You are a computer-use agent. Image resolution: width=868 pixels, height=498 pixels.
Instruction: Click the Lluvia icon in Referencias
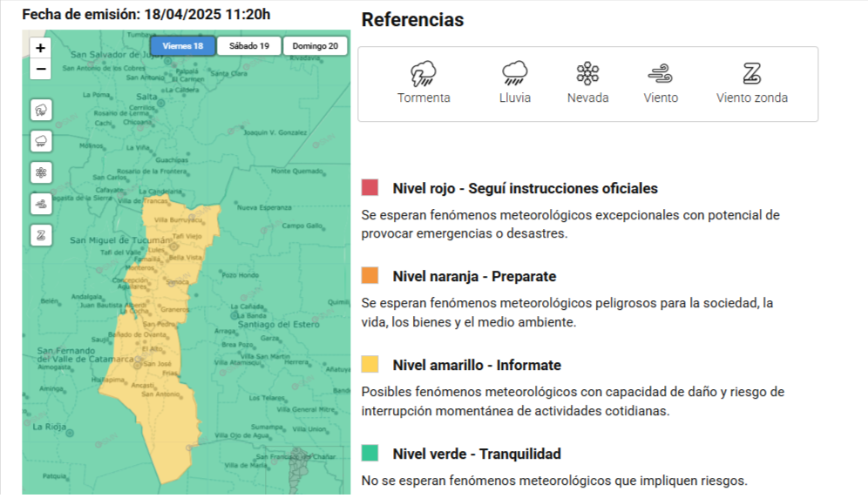[x=514, y=73]
